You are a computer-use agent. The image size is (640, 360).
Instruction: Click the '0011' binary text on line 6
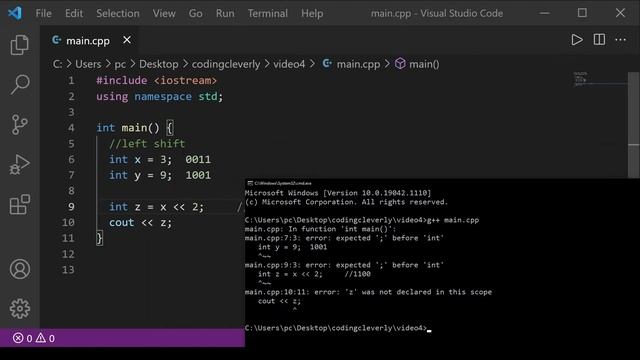198,159
